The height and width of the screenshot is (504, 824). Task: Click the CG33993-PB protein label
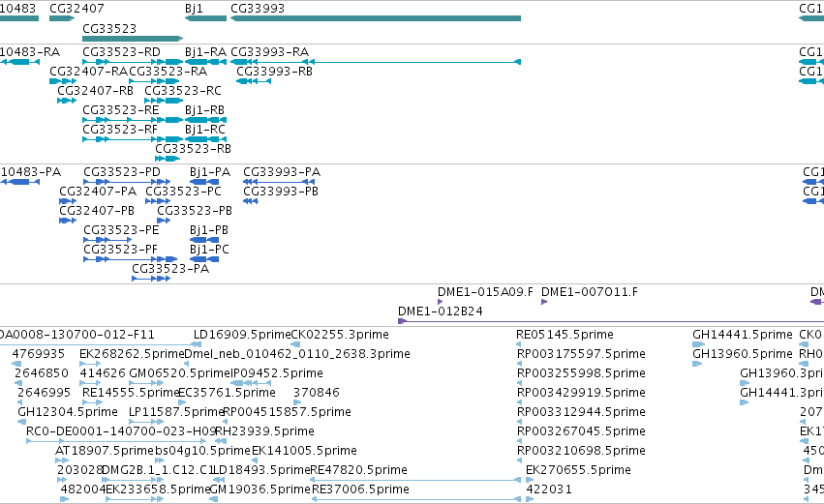[281, 192]
